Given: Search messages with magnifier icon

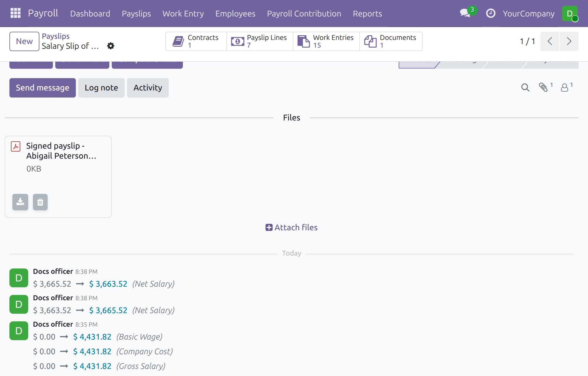Looking at the screenshot, I should click(525, 88).
